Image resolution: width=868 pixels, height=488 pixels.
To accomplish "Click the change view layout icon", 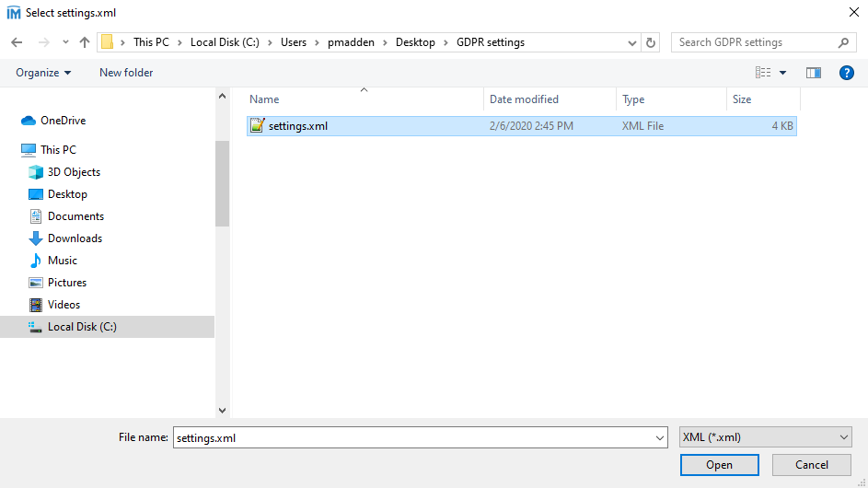I will click(763, 73).
